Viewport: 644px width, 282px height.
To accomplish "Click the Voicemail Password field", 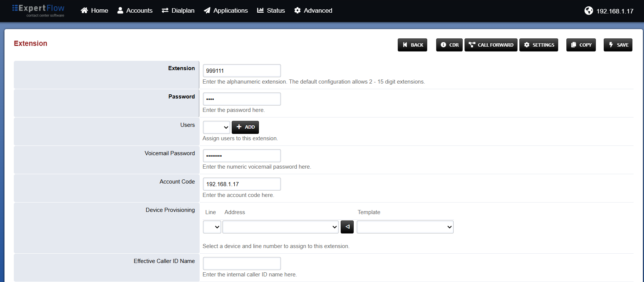I will 242,156.
